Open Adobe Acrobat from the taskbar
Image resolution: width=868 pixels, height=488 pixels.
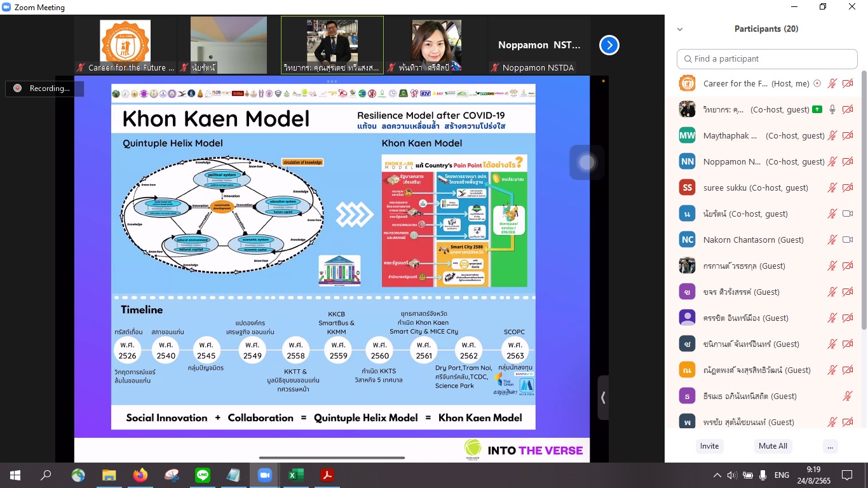click(327, 475)
